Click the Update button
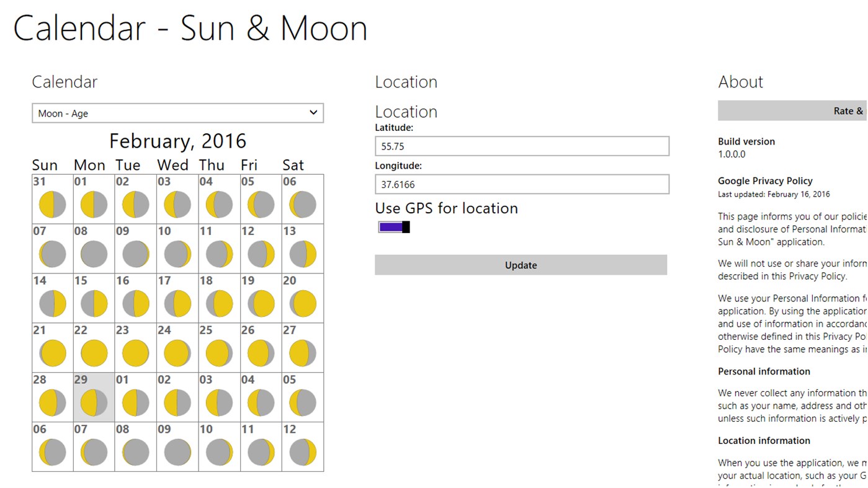Image resolution: width=868 pixels, height=488 pixels. [x=521, y=265]
